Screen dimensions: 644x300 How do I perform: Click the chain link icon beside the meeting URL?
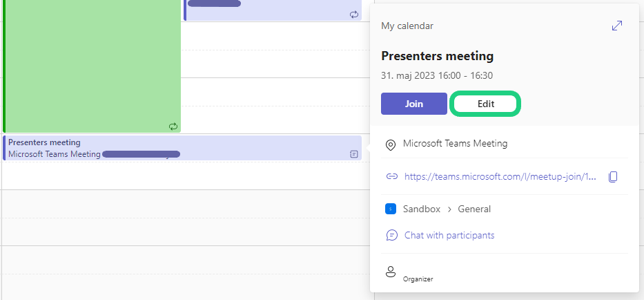coord(391,176)
